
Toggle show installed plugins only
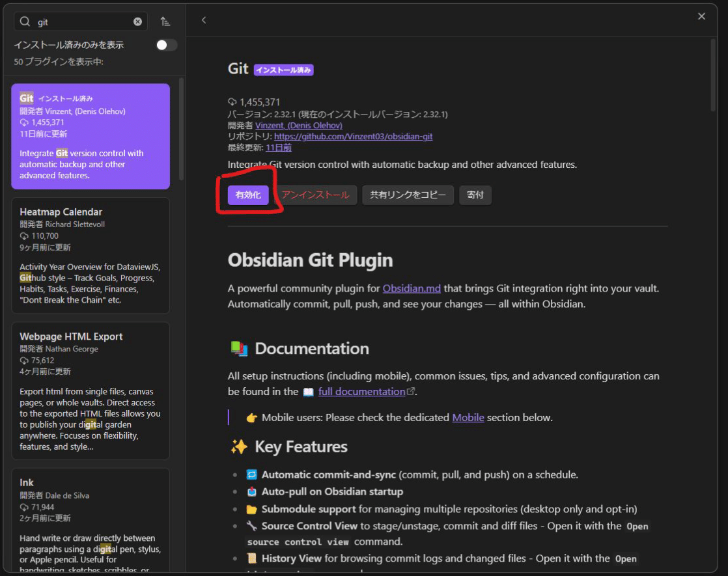coord(166,45)
